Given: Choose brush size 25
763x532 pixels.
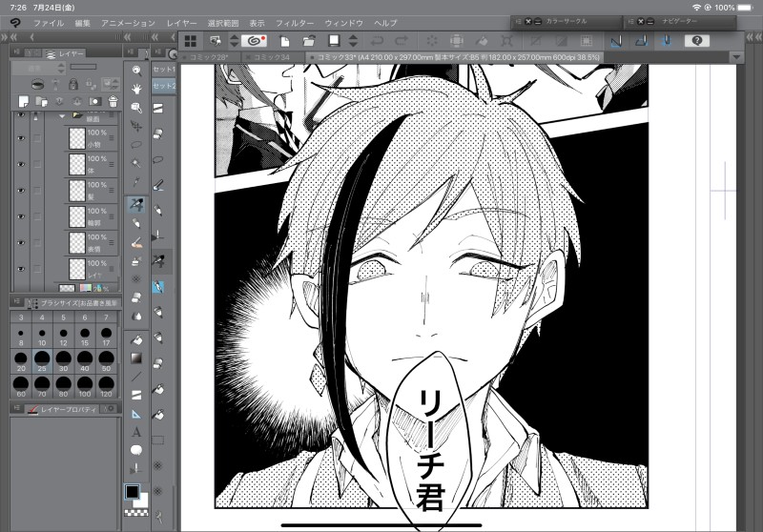Looking at the screenshot, I should [x=42, y=361].
